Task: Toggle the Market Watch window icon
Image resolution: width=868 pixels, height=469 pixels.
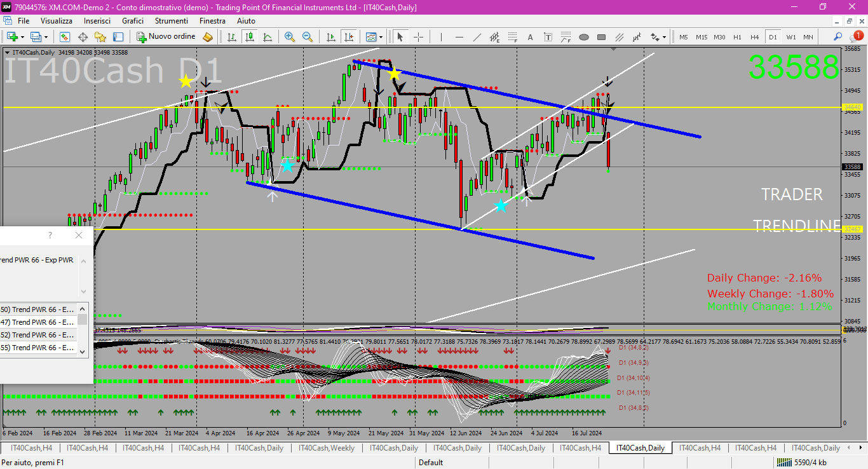Action: pyautogui.click(x=65, y=37)
